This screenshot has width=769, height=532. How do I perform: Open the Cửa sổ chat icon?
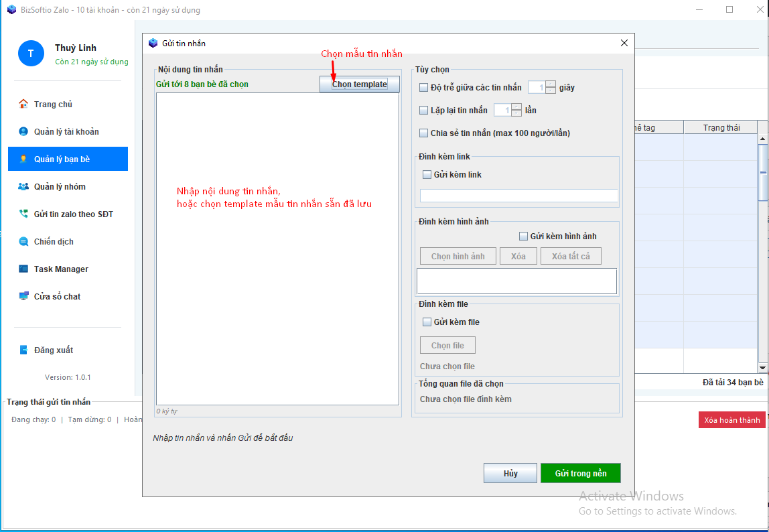(x=23, y=296)
